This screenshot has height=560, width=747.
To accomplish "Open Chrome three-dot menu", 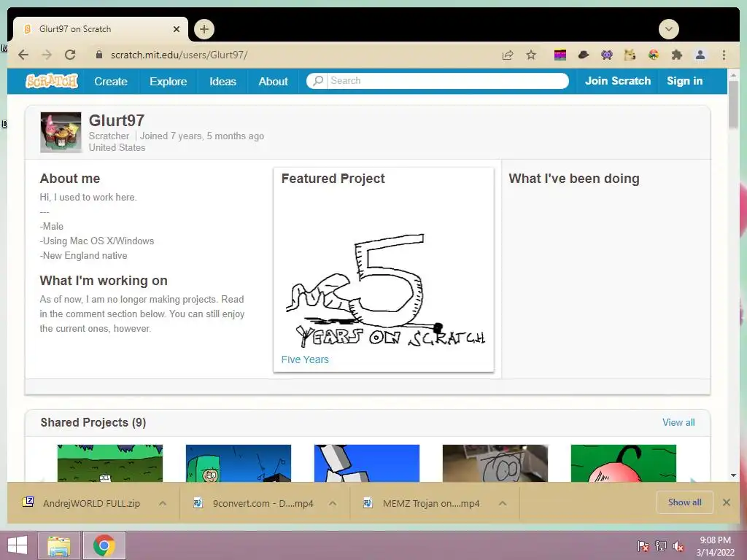I will [x=724, y=55].
